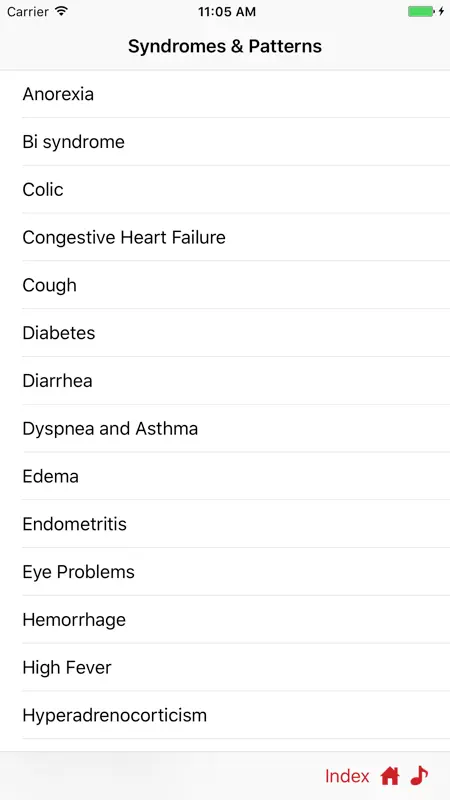Choose the Cough list item
Viewport: 450px width, 800px height.
pyautogui.click(x=225, y=285)
